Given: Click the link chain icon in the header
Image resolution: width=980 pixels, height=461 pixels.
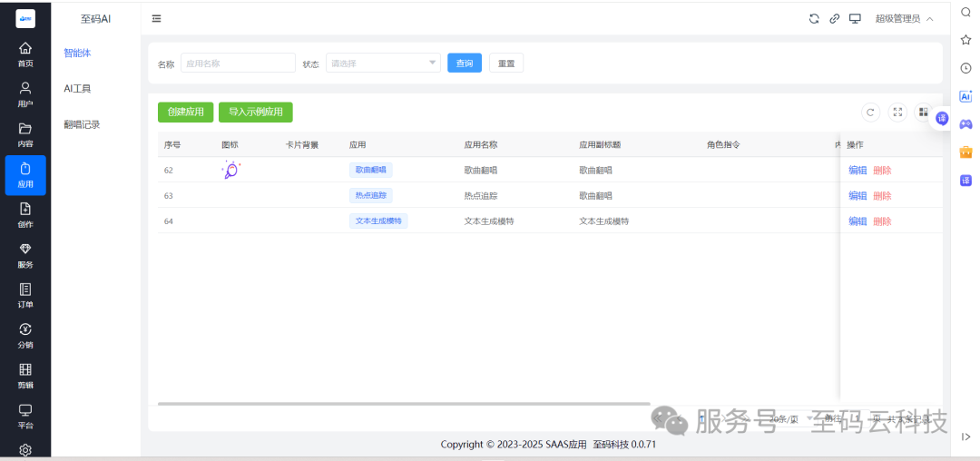Looking at the screenshot, I should point(835,19).
